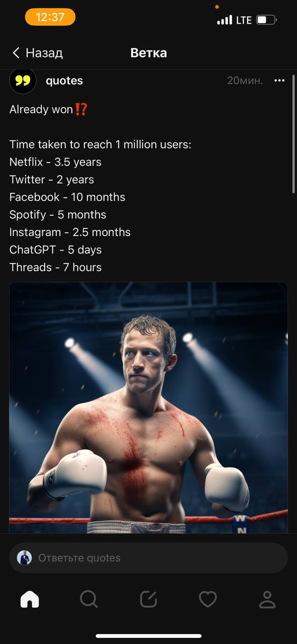Tap the Ответьте quotes reply field
The height and width of the screenshot is (644, 297).
[x=148, y=557]
